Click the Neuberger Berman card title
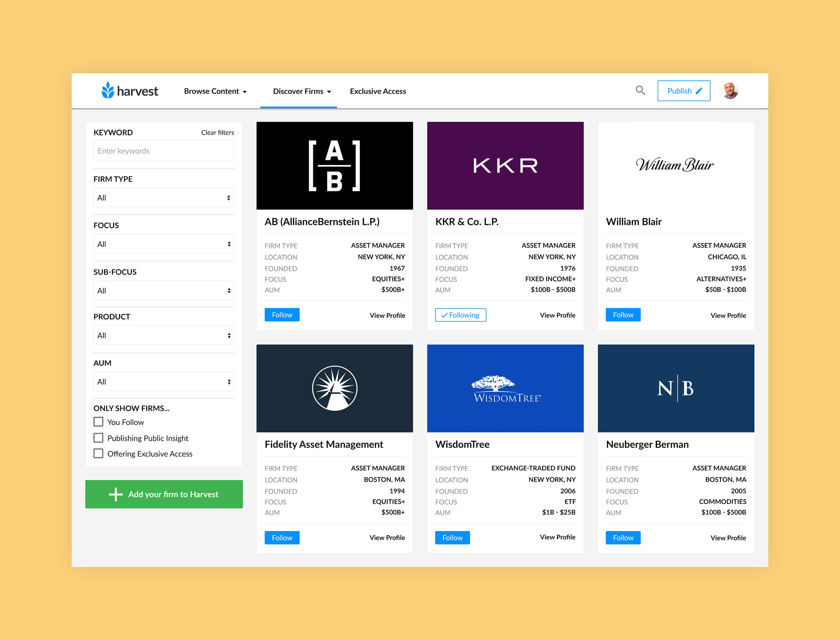Screen dimensions: 840x640 point(647,445)
